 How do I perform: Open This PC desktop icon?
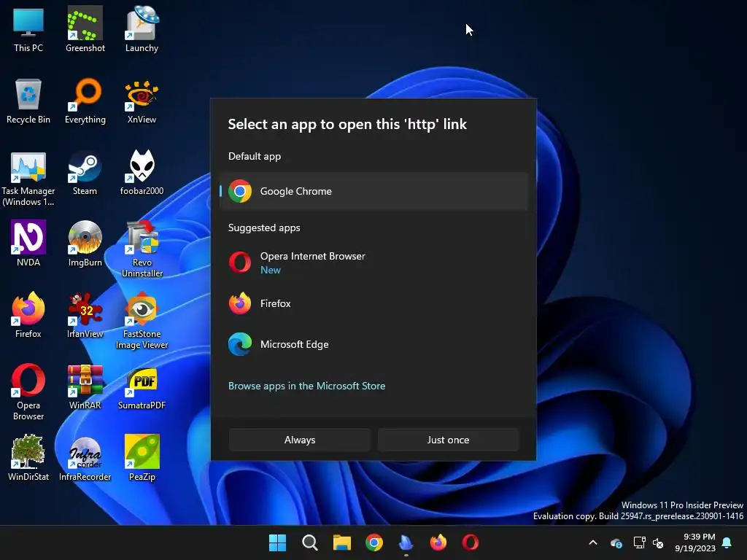(x=28, y=29)
